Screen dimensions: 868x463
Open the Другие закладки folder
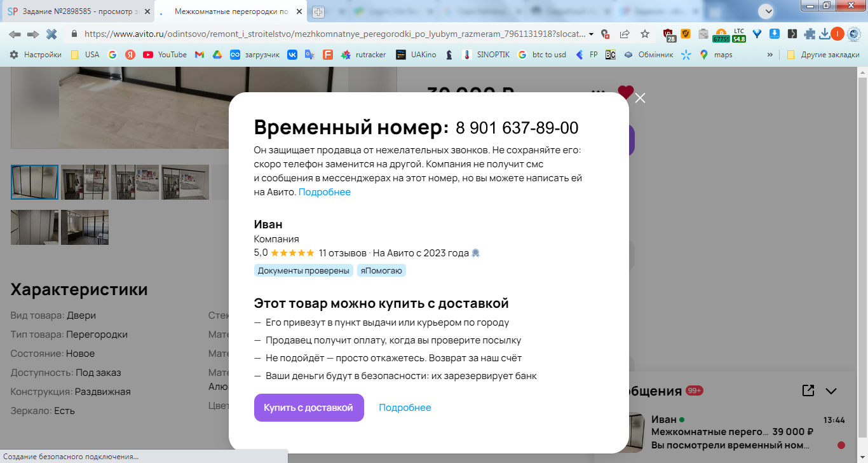click(x=823, y=55)
